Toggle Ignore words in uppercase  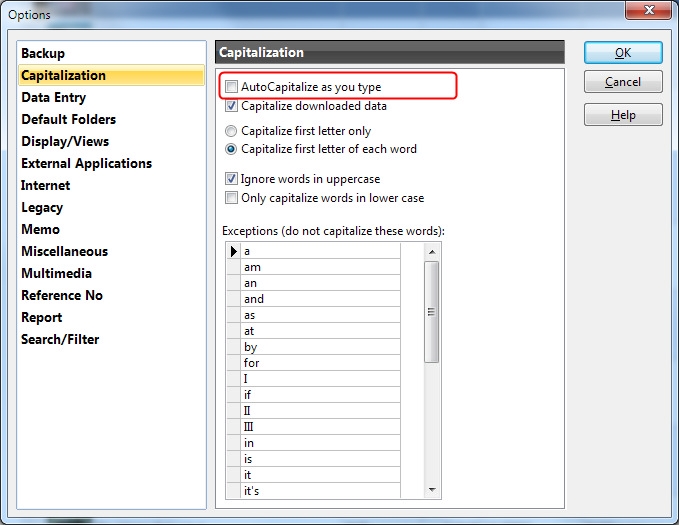click(x=232, y=179)
